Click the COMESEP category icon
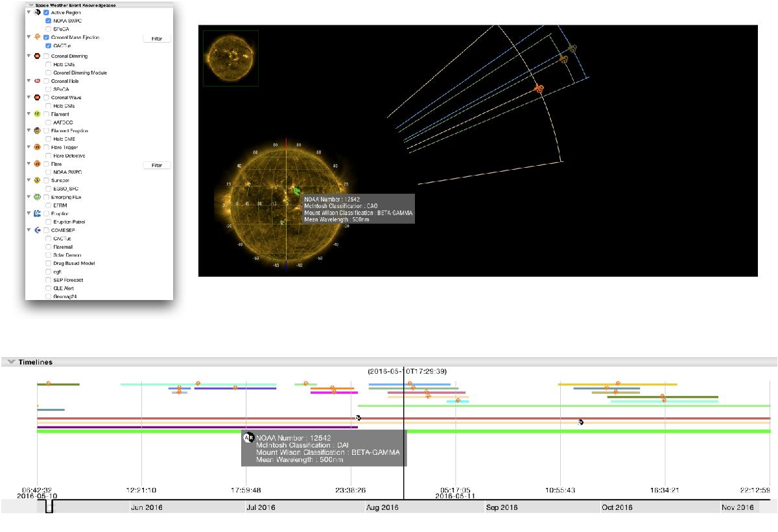778x532 pixels. 38,230
